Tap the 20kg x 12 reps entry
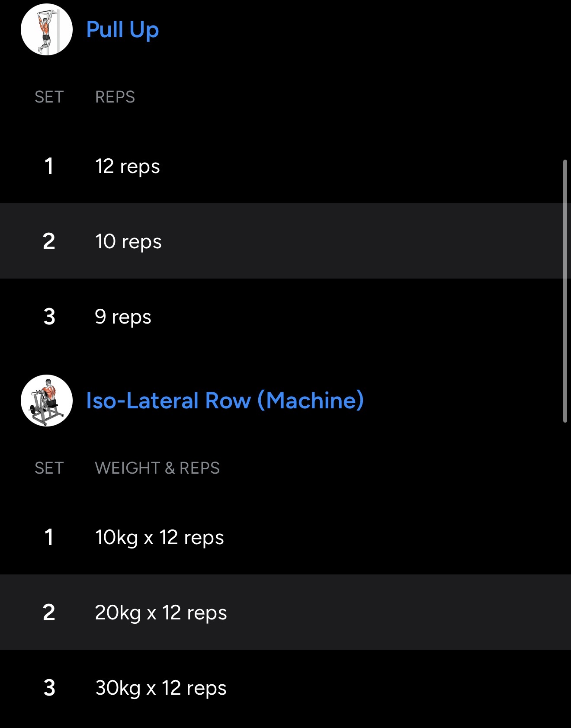The width and height of the screenshot is (571, 728). coord(160,613)
